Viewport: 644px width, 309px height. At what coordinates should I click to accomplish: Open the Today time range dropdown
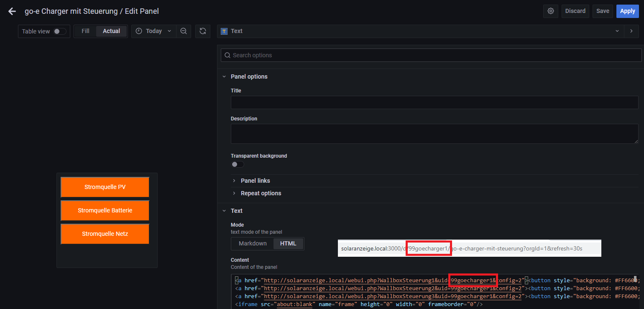[x=154, y=31]
